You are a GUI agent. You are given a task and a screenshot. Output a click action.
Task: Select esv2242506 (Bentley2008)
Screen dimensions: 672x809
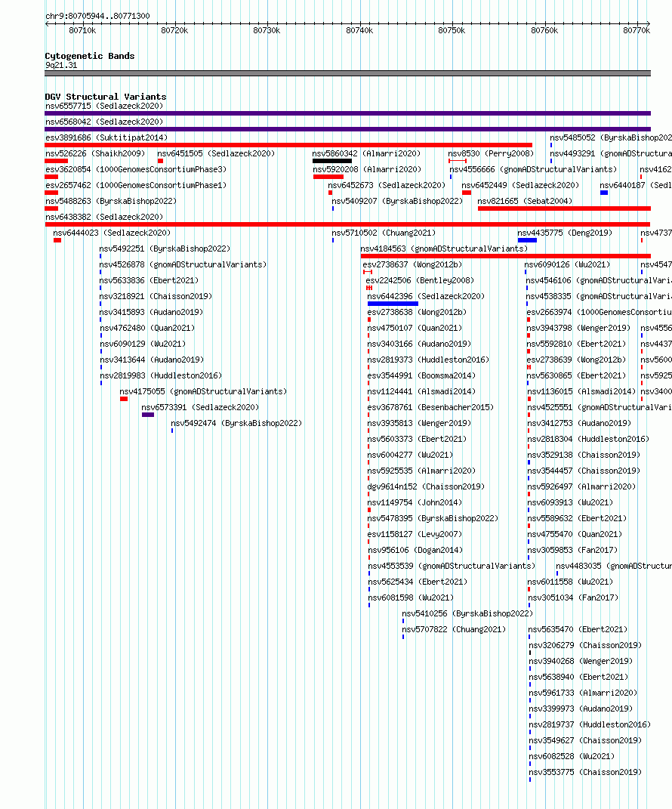420,281
